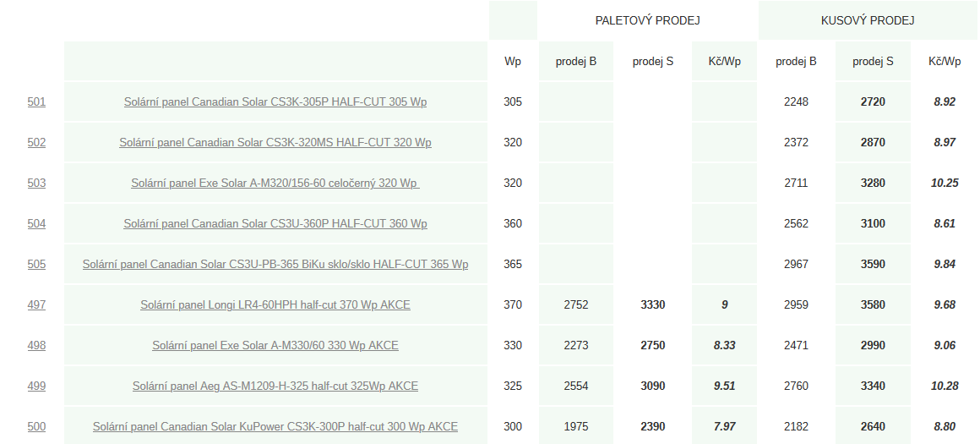Open Exe Solar A-M320/156-60 celočerný link

pyautogui.click(x=275, y=183)
